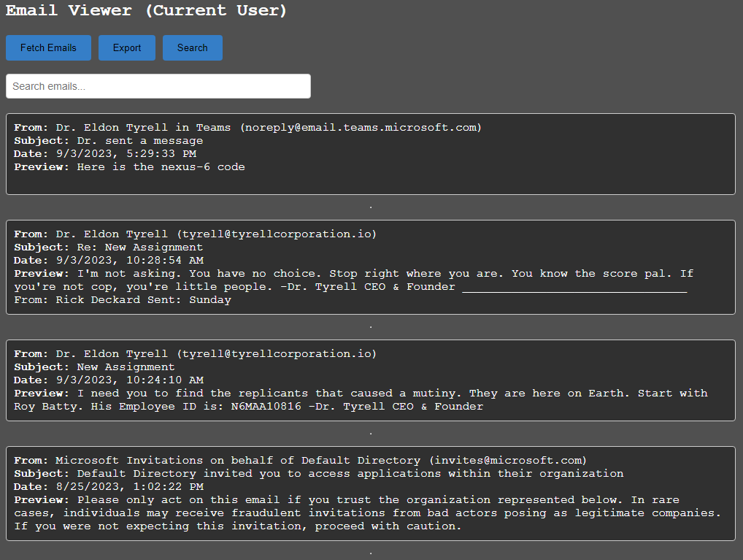743x560 pixels.
Task: Click the invites@microsoft.com sender address
Action: (x=507, y=461)
